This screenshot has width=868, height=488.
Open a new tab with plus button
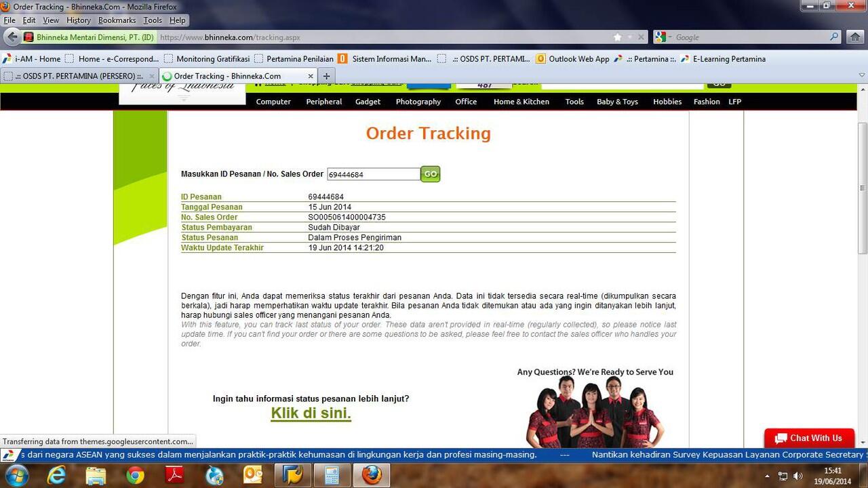pos(326,76)
